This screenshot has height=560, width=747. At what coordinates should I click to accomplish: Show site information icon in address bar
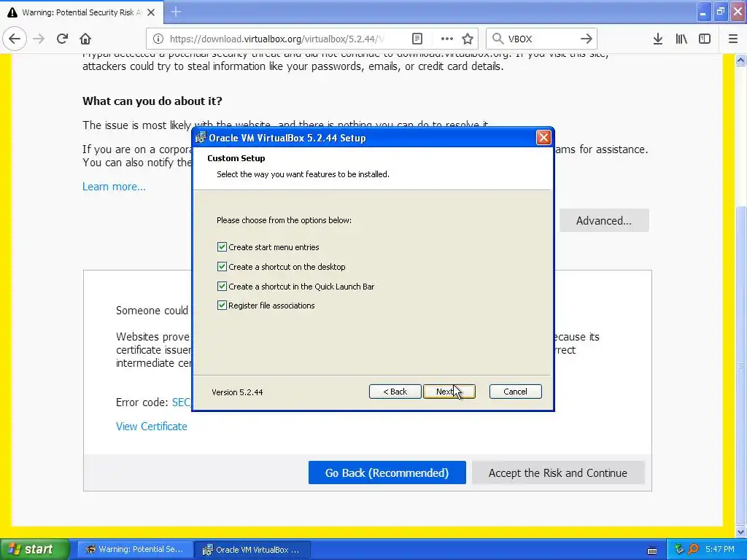[158, 39]
